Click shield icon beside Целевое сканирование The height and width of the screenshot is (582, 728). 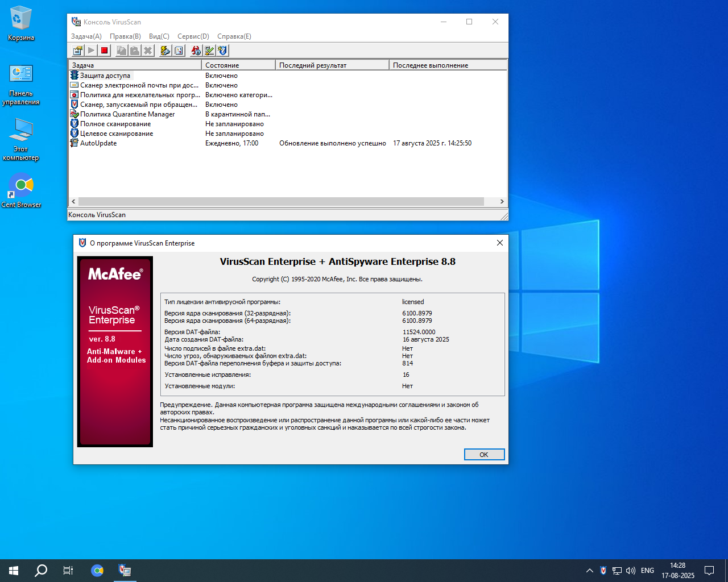pos(75,133)
